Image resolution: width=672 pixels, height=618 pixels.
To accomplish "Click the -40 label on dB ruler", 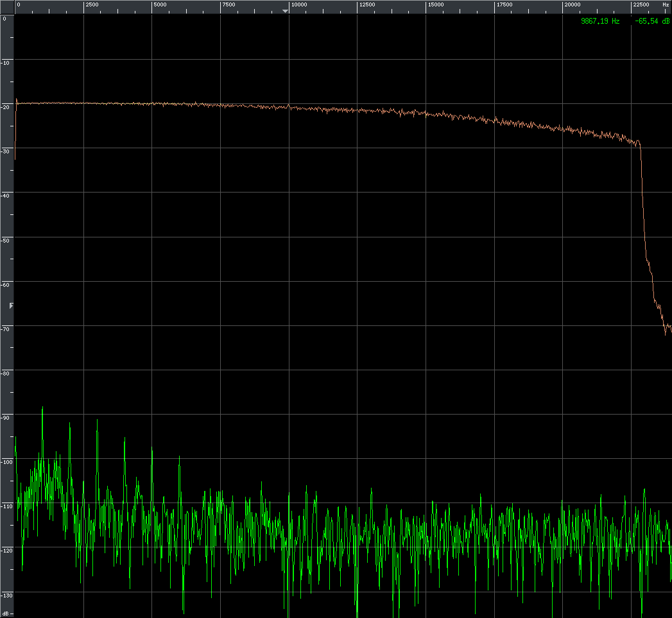I will 5,196.
